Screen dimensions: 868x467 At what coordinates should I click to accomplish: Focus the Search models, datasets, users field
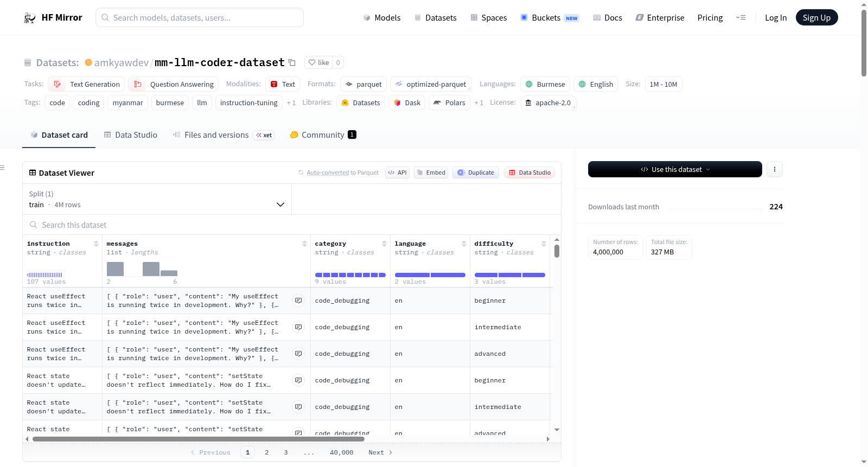(x=200, y=18)
